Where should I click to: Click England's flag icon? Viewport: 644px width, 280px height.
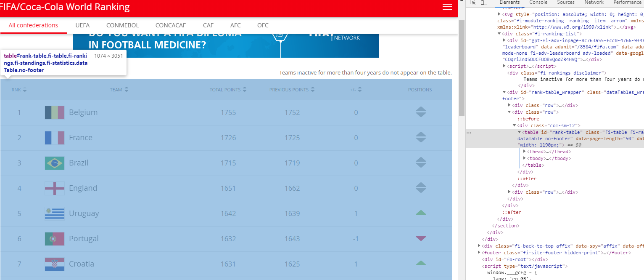(x=55, y=188)
